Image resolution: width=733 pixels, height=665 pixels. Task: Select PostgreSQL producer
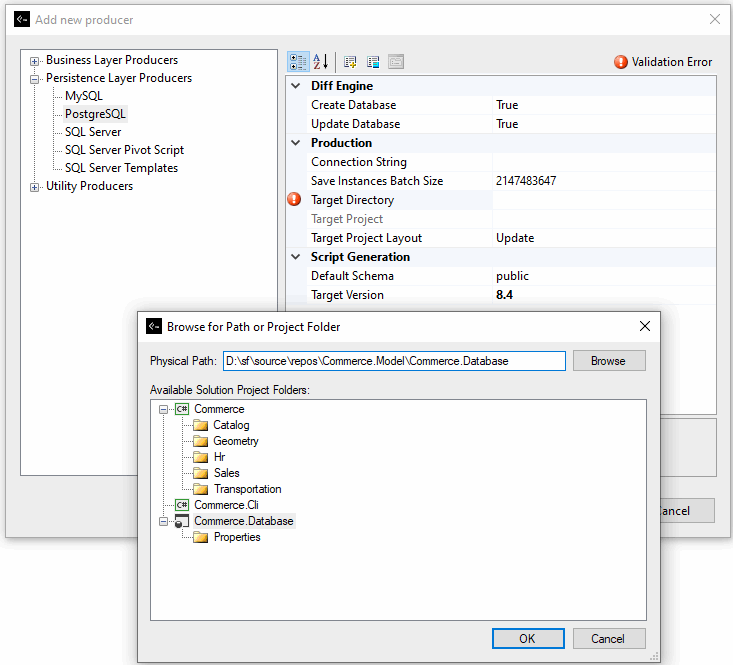(x=95, y=114)
